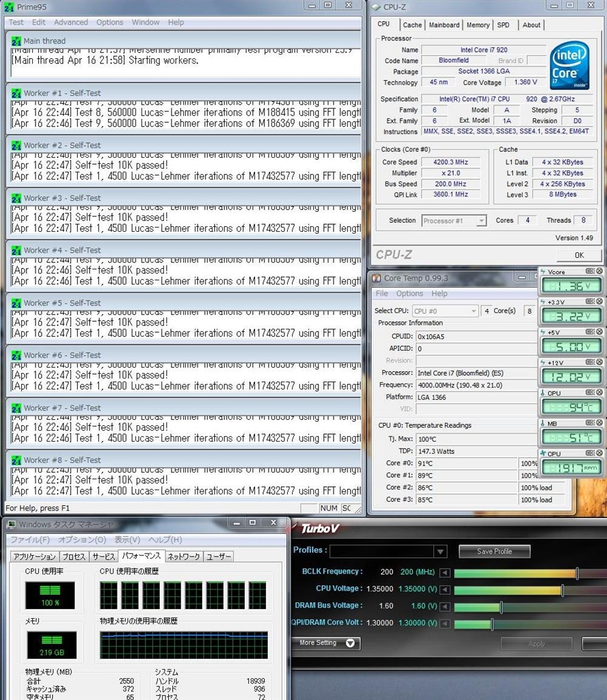This screenshot has height=700, width=607.
Task: Open settings of the CPU fan RPM gadget
Action: pos(590,453)
